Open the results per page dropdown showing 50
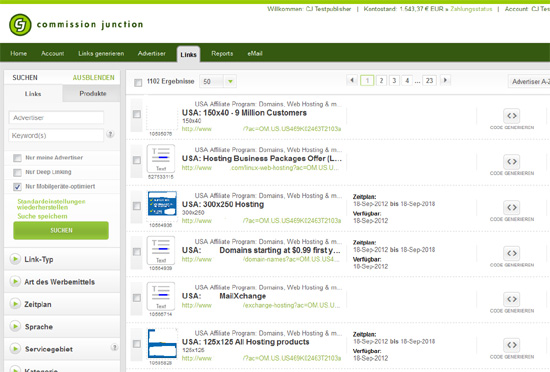Image resolution: width=550 pixels, height=372 pixels. [218, 81]
